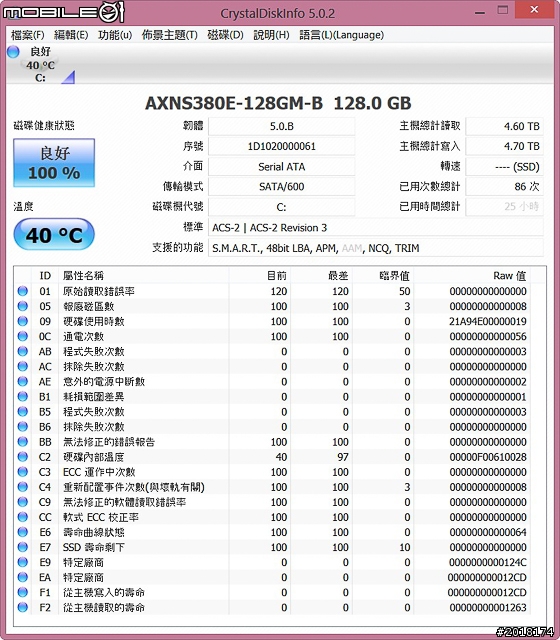560x640 pixels.
Task: Click raw value 00000F00610028
Action: [488, 457]
